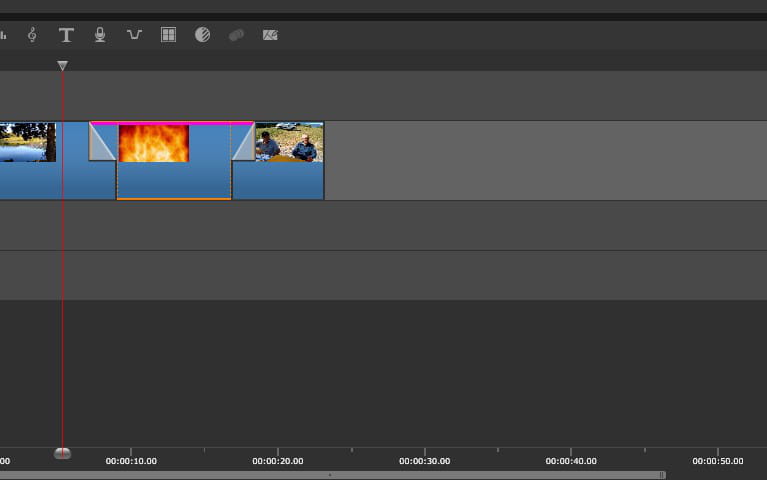Open the audio ducking tool
The image size is (767, 480).
click(134, 35)
